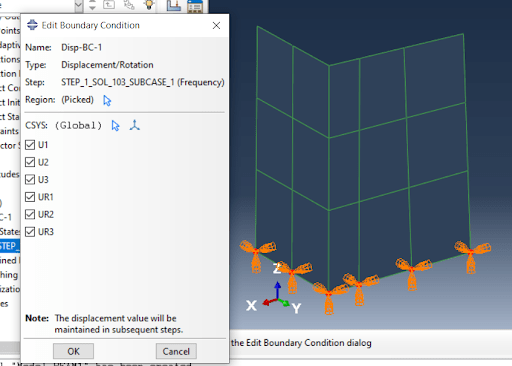Viewport: 512px width, 366px height.
Task: Click the (Picked) region text
Action: (x=77, y=100)
